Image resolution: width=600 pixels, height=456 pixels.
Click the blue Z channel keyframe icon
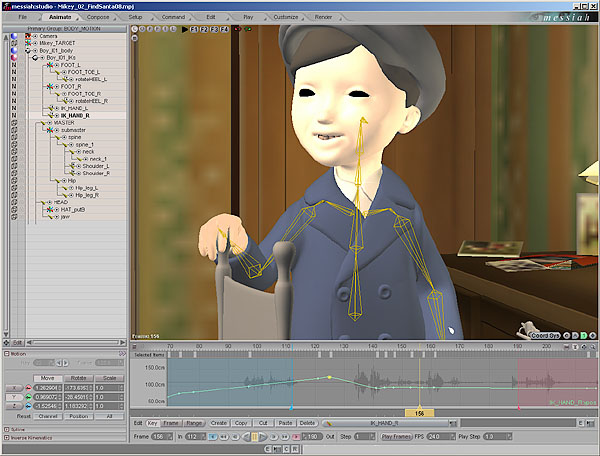(x=28, y=406)
